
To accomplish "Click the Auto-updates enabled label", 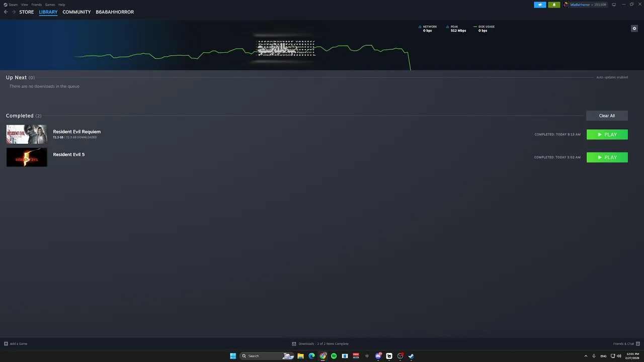I will pos(612,77).
